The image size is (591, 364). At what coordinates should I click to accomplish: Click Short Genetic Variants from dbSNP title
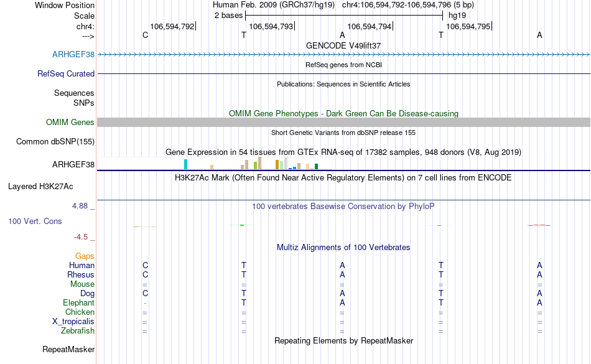tap(343, 133)
